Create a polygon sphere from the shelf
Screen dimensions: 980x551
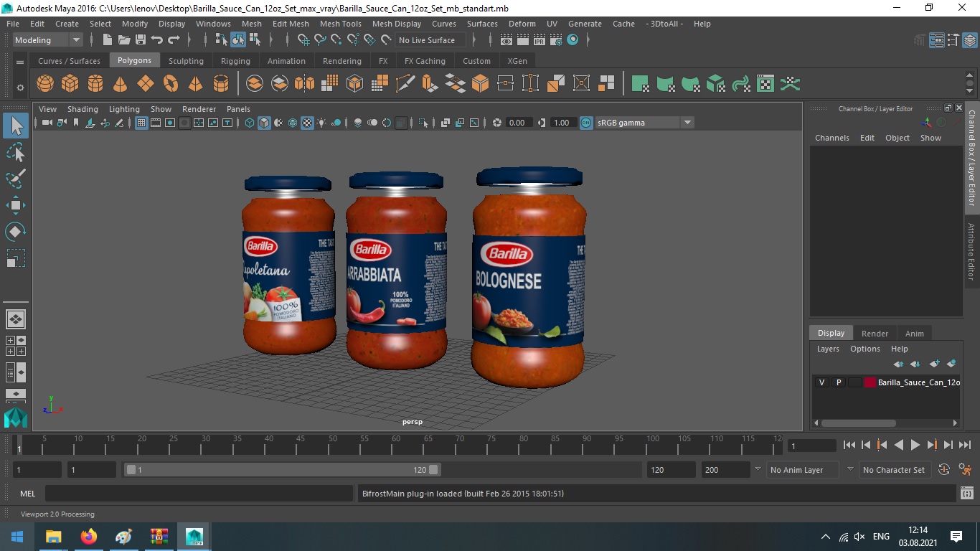click(45, 84)
